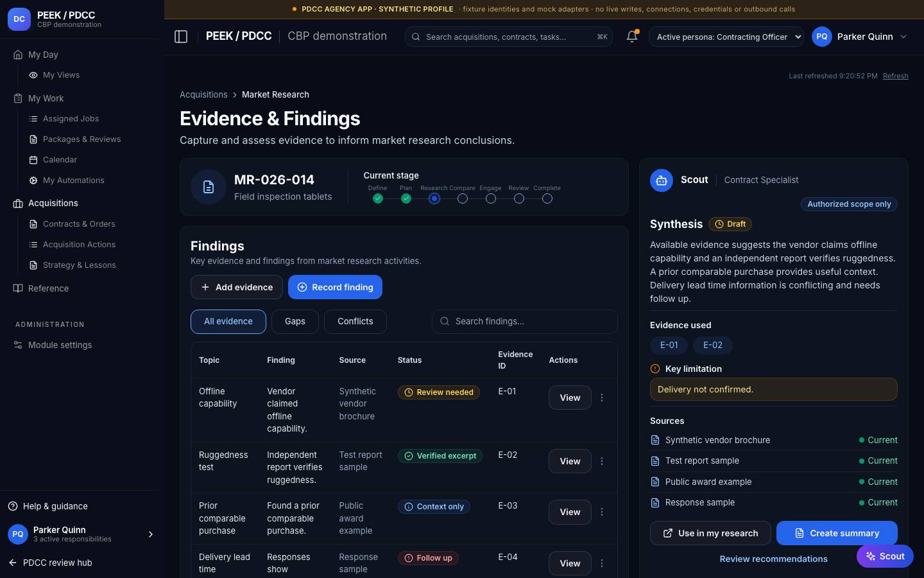Click the Public award example document icon

pyautogui.click(x=655, y=482)
